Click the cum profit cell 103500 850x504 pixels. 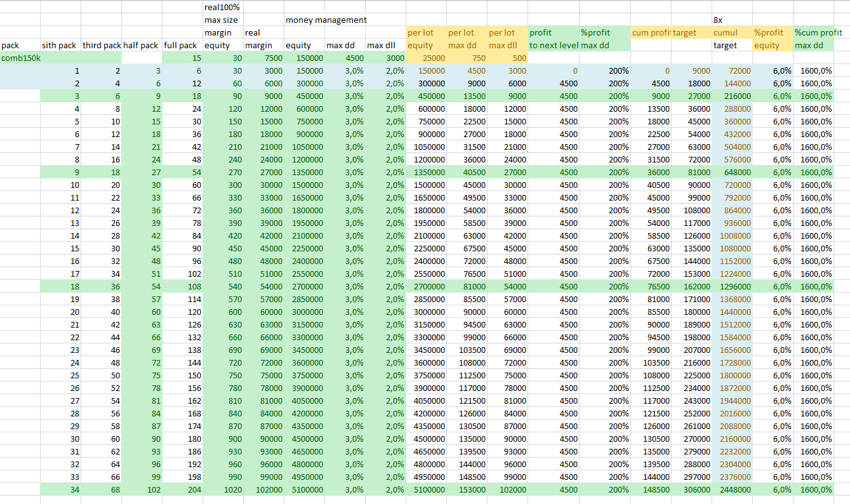point(651,362)
